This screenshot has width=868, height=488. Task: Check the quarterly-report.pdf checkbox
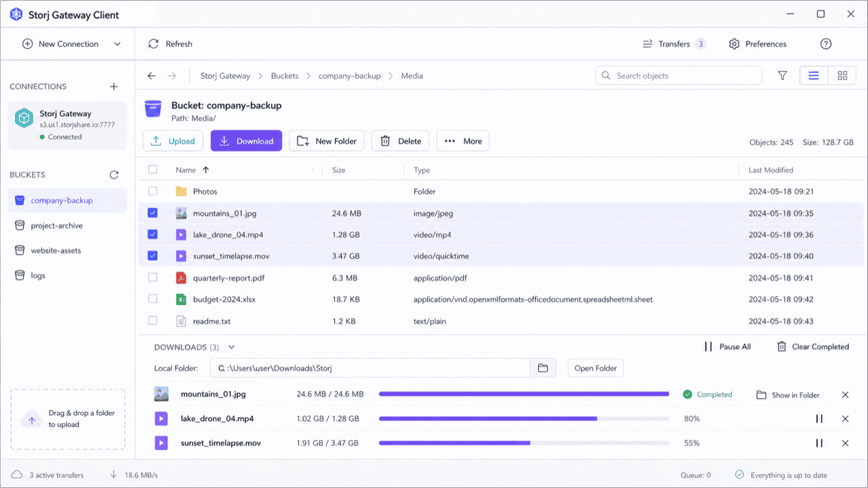tap(153, 278)
